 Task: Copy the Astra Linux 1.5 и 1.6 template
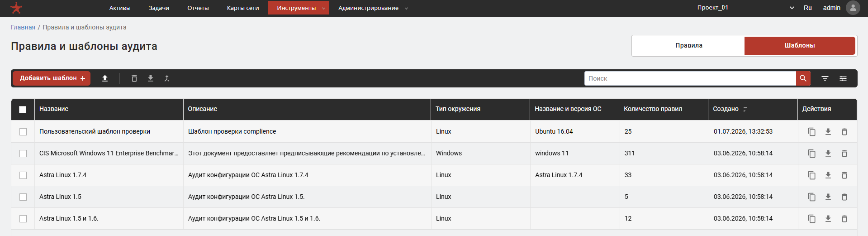(812, 219)
